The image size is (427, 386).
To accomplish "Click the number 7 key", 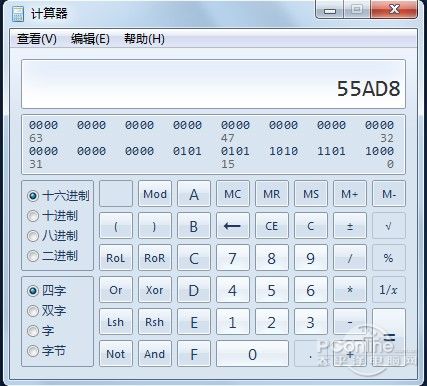I will pyautogui.click(x=233, y=258).
